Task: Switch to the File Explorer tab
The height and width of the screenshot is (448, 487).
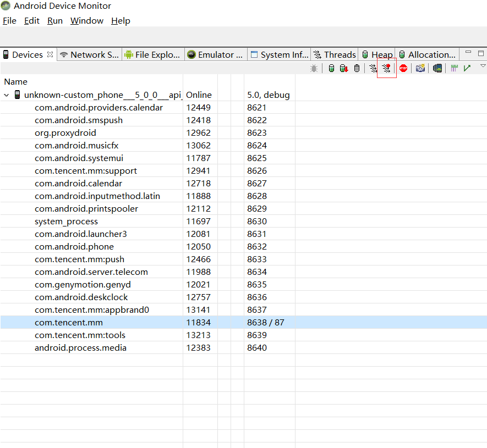Action: click(x=153, y=54)
